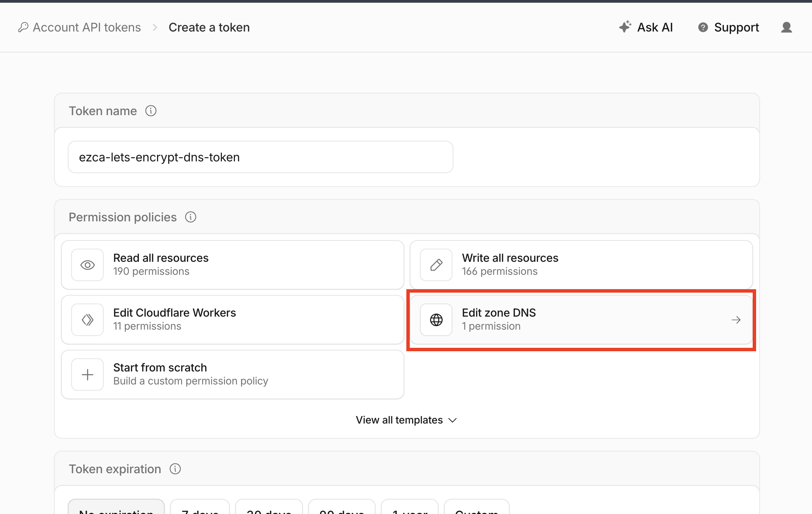
Task: Click the Workers code icon
Action: point(87,320)
